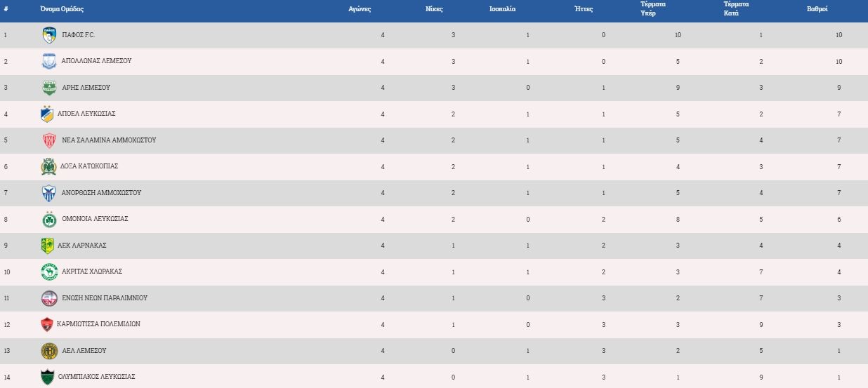Click the Ισοπαλία column header
The image size is (868, 388).
(502, 9)
